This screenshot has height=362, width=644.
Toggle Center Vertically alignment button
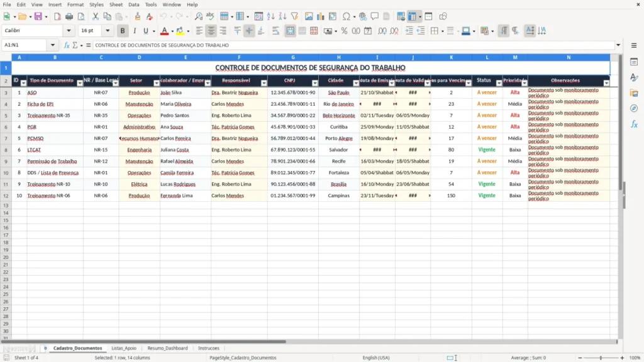pyautogui.click(x=249, y=31)
